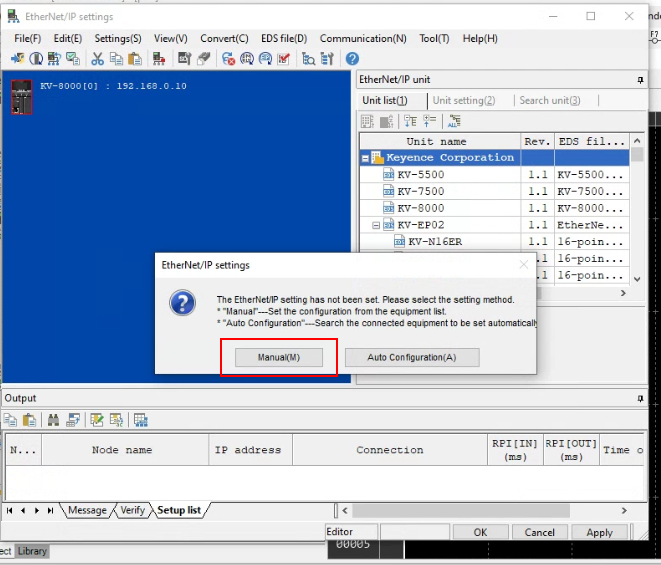
Task: Switch to the Unit setting(2) tab
Action: [x=464, y=100]
